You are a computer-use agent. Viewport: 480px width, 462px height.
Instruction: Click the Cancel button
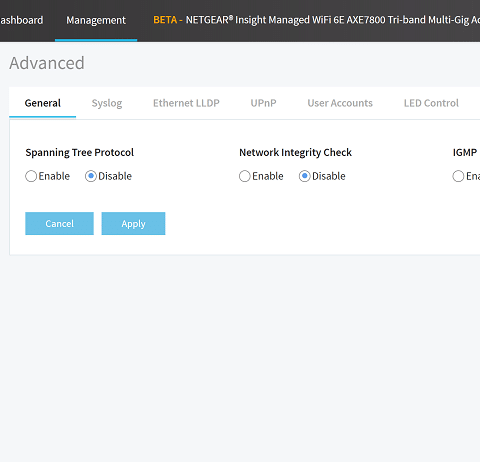coord(59,223)
